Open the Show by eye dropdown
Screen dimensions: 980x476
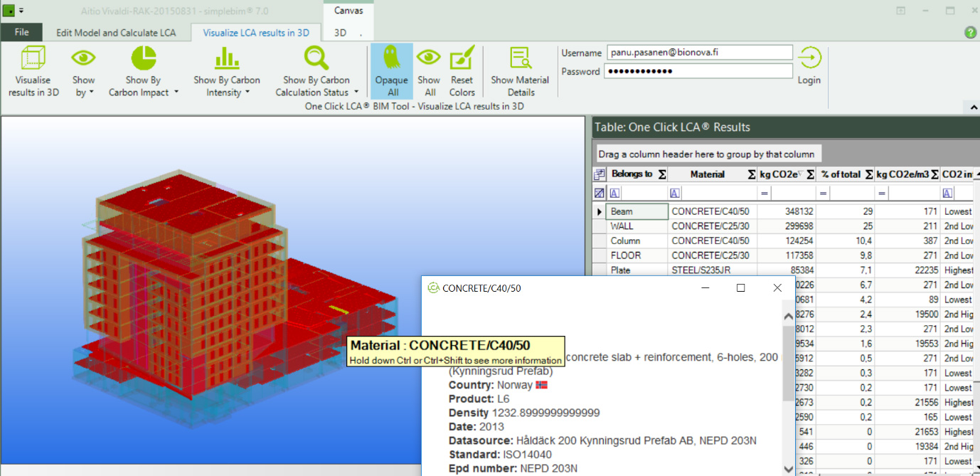click(x=83, y=71)
